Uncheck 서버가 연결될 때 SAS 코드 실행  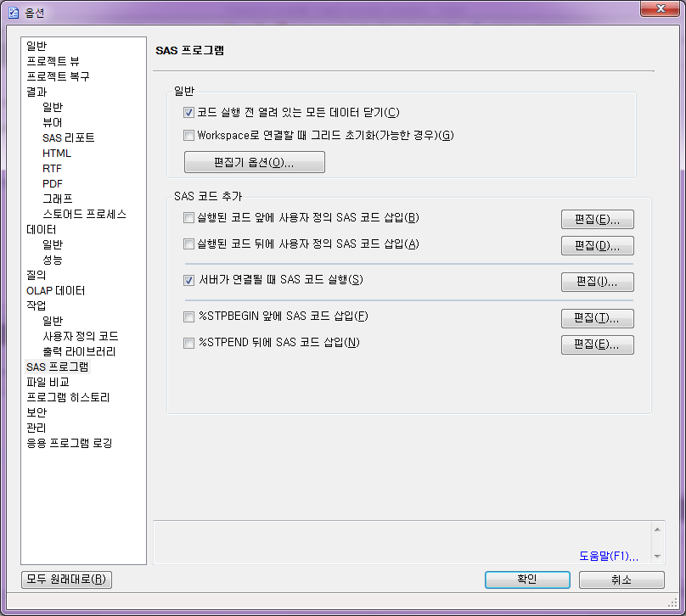click(x=188, y=280)
